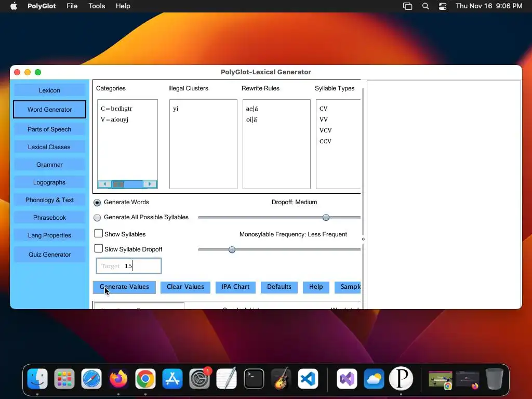Click the date and time in menu bar
Viewport: 532px width, 399px height.
tap(488, 6)
